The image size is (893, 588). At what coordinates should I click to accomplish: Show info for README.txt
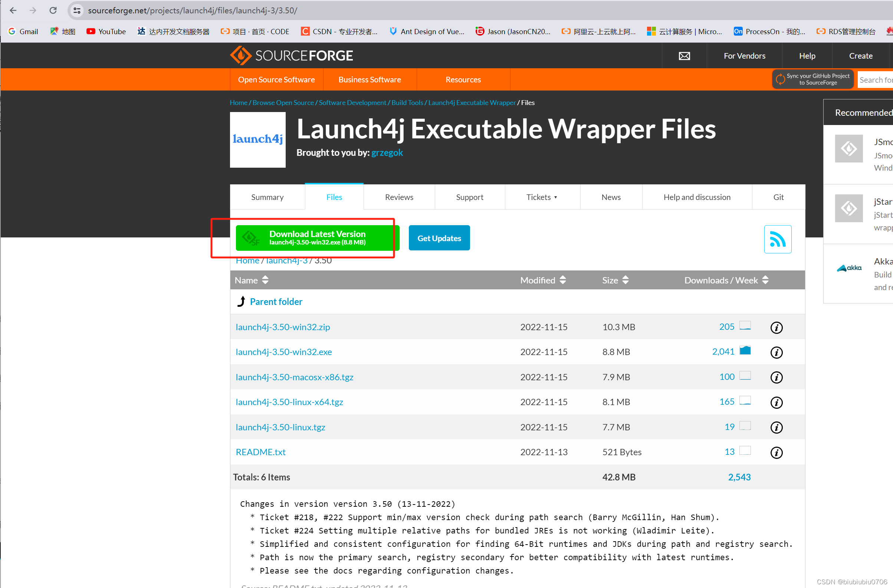click(x=776, y=452)
